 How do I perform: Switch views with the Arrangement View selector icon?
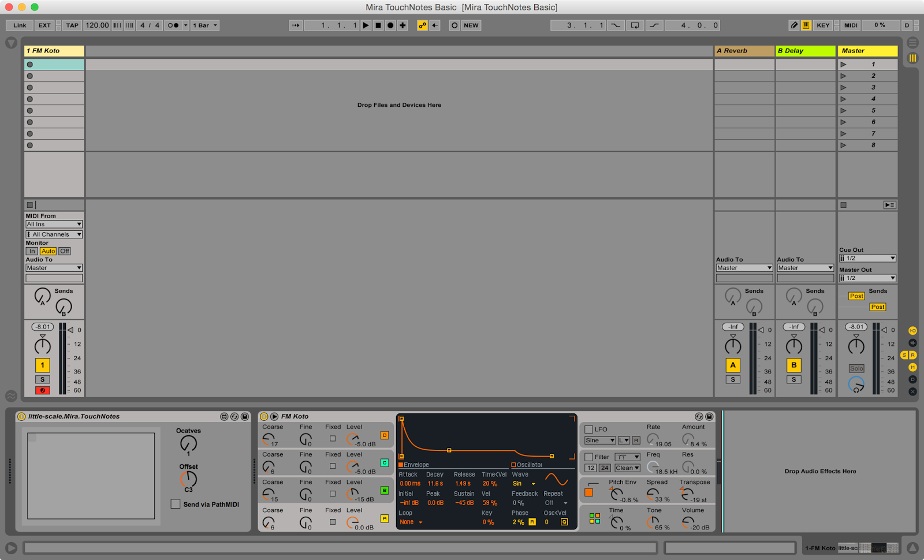[x=912, y=43]
